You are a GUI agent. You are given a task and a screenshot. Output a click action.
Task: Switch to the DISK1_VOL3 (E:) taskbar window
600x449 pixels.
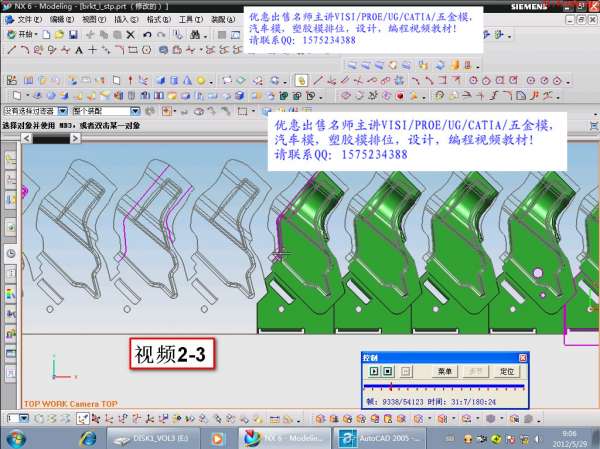pyautogui.click(x=153, y=439)
